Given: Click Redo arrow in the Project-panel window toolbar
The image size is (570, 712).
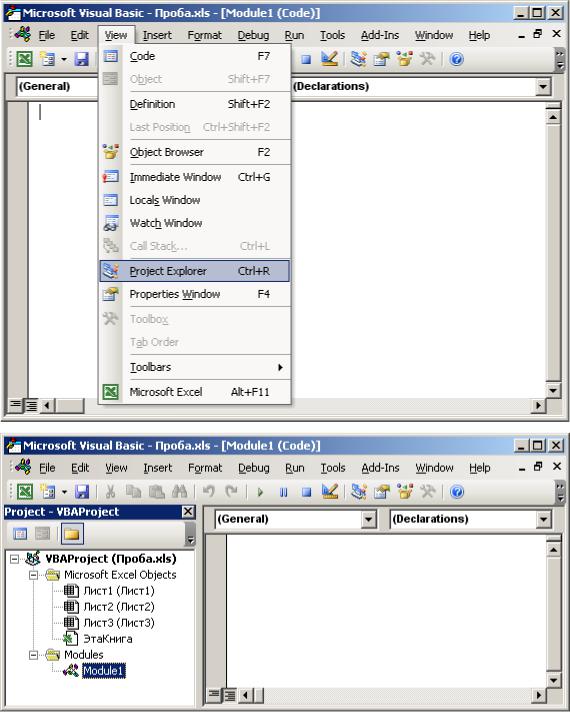Looking at the screenshot, I should (x=232, y=492).
